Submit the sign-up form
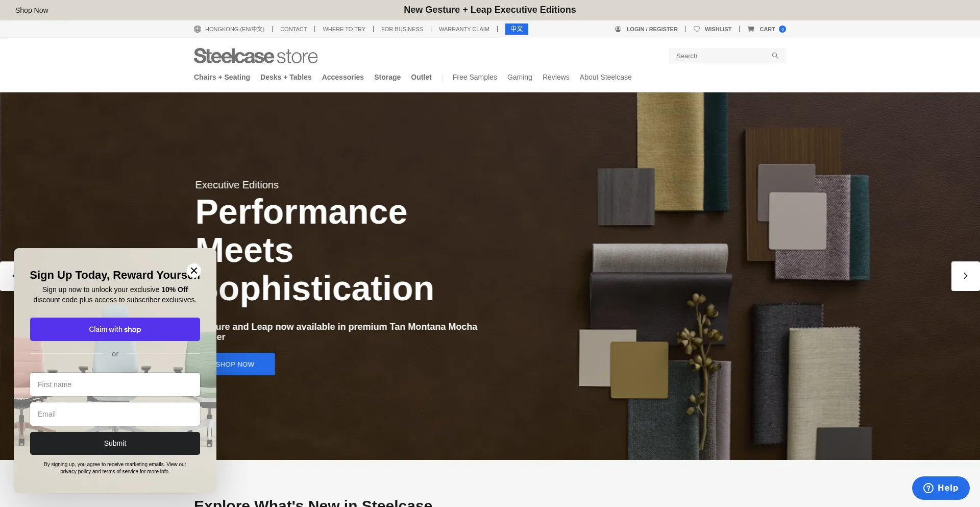Image resolution: width=980 pixels, height=507 pixels. click(115, 443)
